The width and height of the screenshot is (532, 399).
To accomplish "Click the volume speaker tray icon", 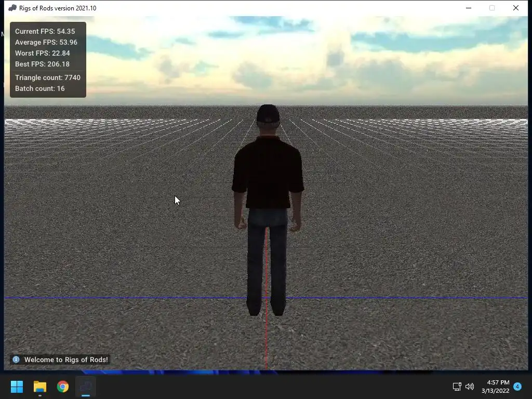I will [x=470, y=387].
